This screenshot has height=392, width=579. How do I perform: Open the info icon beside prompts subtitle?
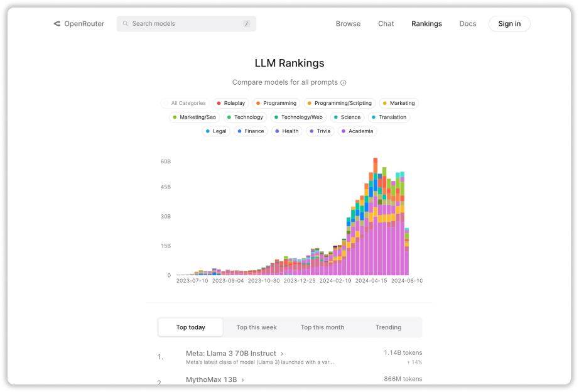[344, 82]
